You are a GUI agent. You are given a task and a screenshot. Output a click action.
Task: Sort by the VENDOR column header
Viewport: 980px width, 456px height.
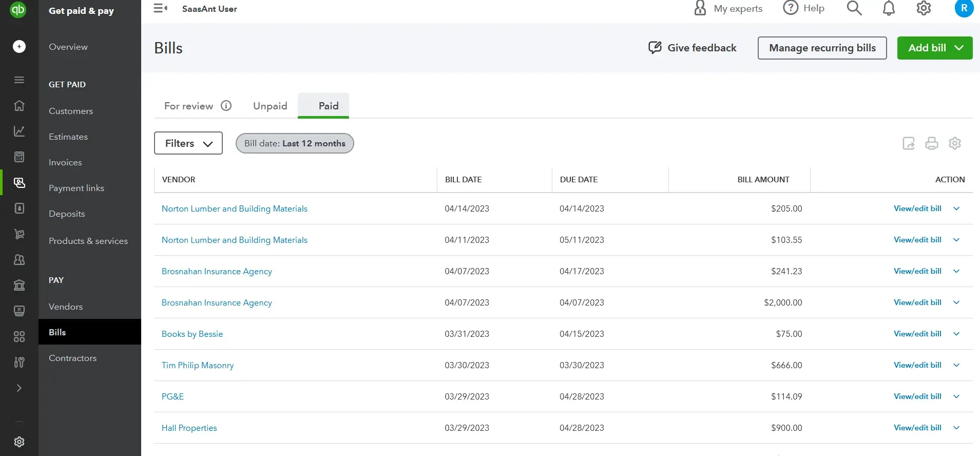[x=179, y=179]
